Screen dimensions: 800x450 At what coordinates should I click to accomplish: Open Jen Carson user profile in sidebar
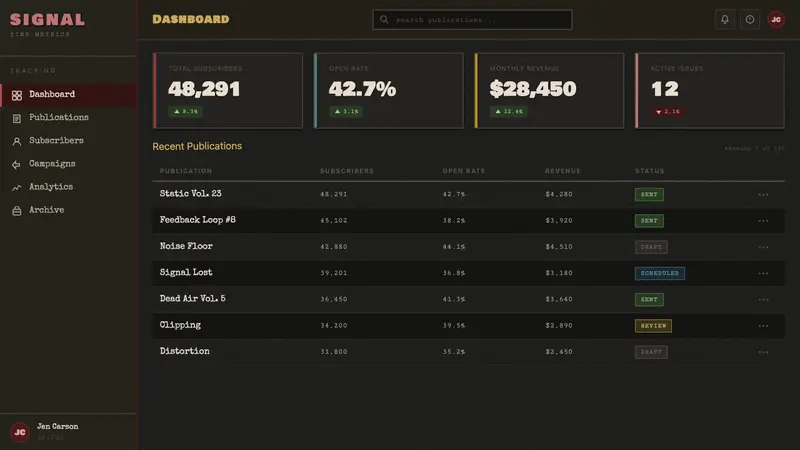pyautogui.click(x=69, y=432)
